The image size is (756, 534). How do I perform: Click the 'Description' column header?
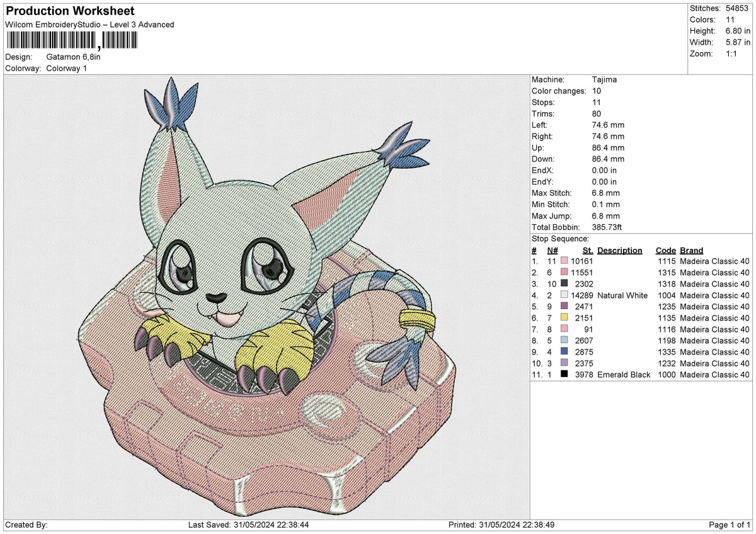tap(620, 250)
